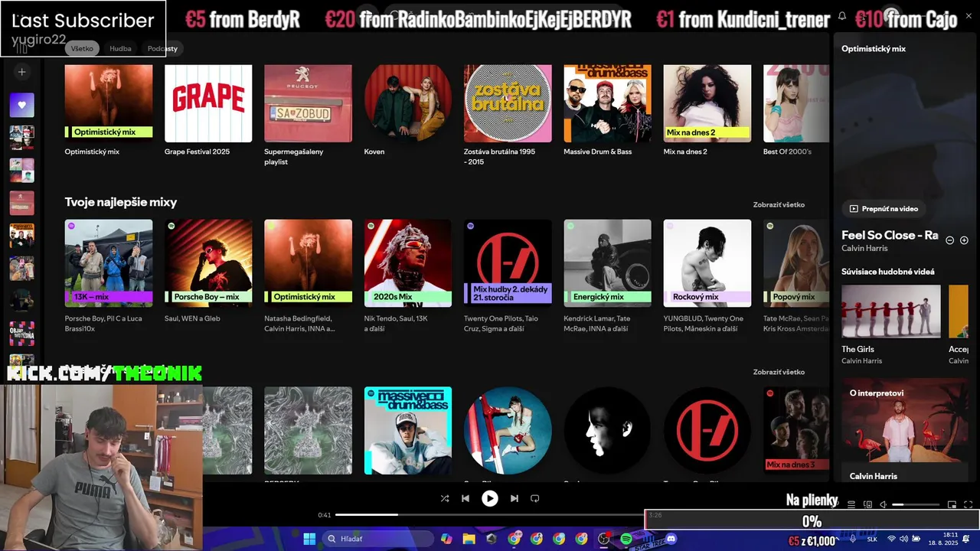Open Mix hudby 2. dekády 21. storočia
The image size is (980, 551).
pos(508,275)
